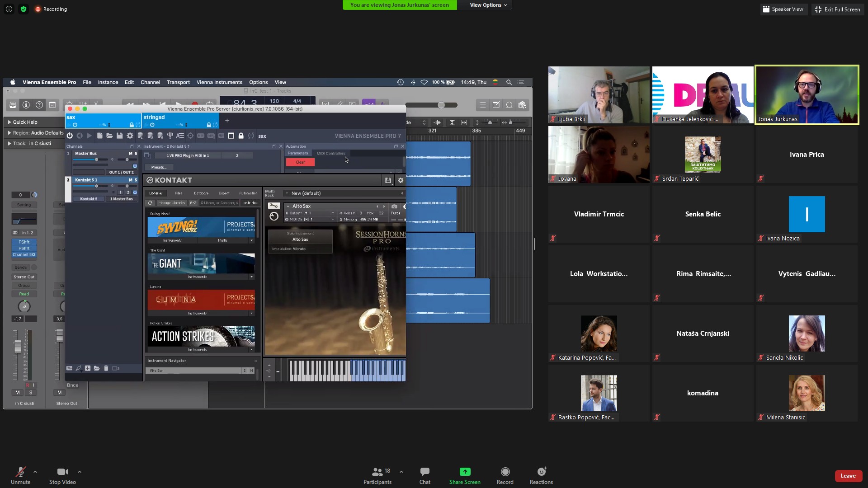Image resolution: width=868 pixels, height=488 pixels.
Task: Click the crosshair target icon in Vienna toolbar
Action: pos(190,136)
